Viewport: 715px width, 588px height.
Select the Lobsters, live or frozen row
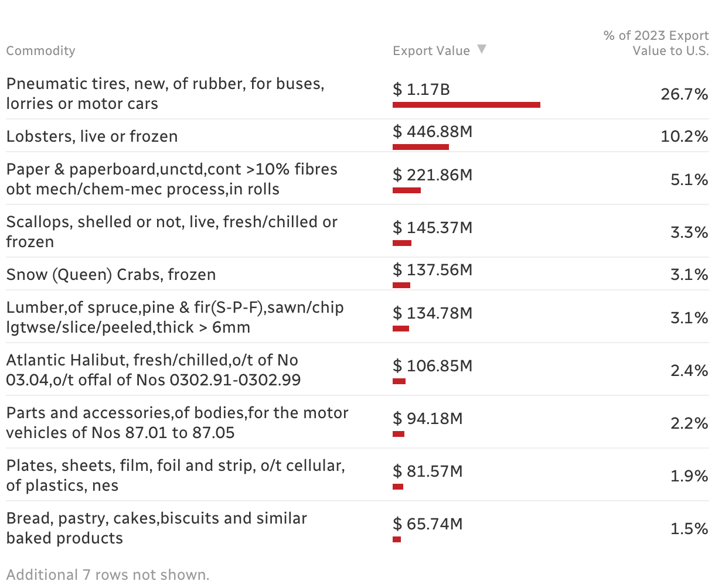tap(92, 136)
